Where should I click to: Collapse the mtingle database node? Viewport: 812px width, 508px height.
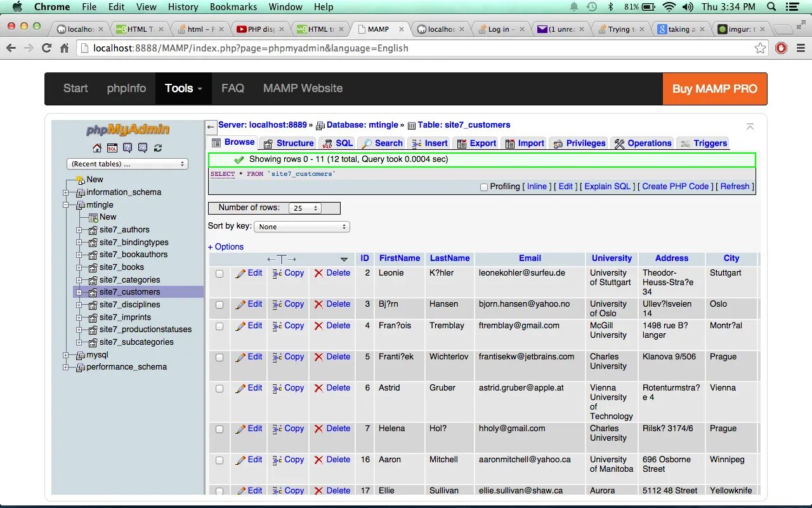65,205
